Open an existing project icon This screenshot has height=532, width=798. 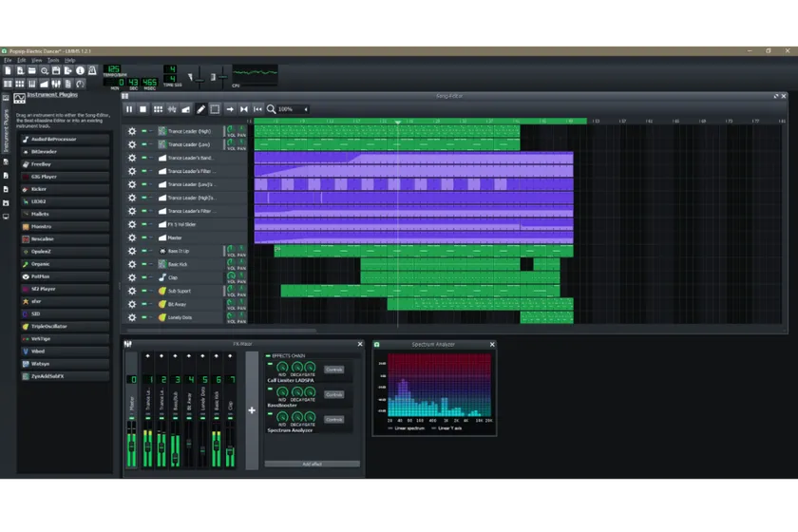click(32, 70)
